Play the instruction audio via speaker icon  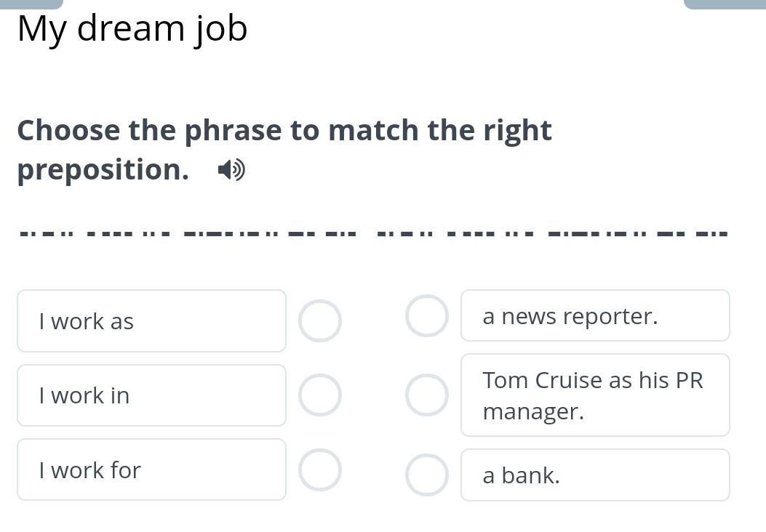point(231,171)
